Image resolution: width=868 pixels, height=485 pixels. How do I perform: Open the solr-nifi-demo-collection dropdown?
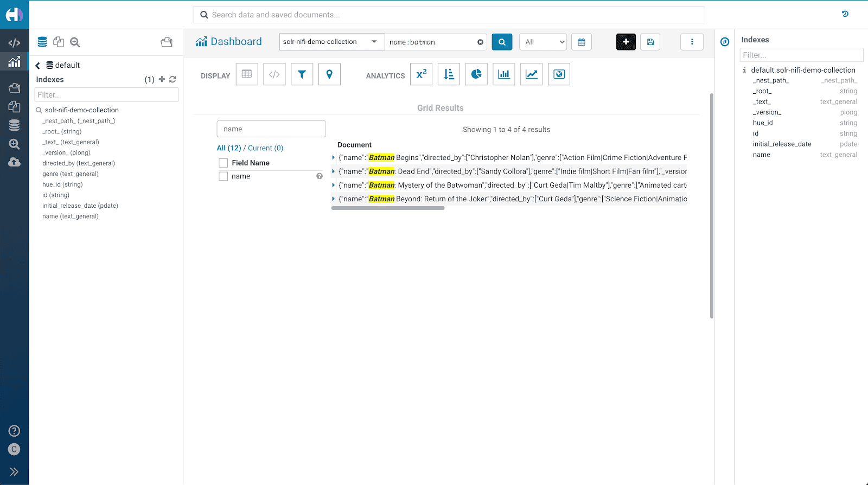pos(331,42)
